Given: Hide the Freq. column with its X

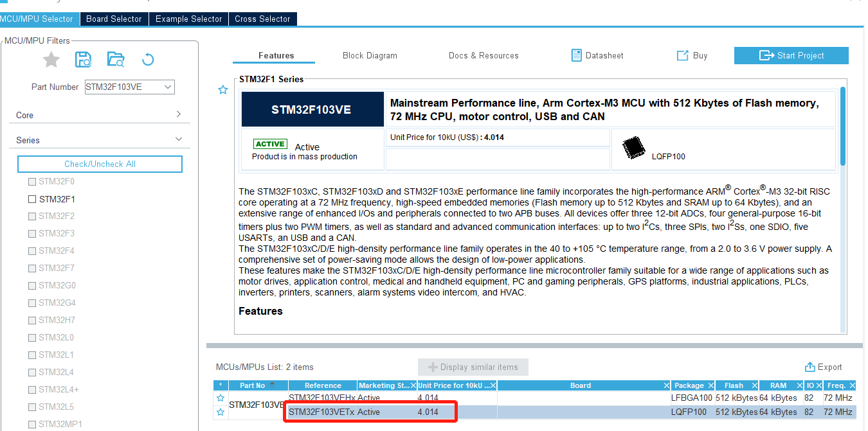Looking at the screenshot, I should pyautogui.click(x=852, y=385).
